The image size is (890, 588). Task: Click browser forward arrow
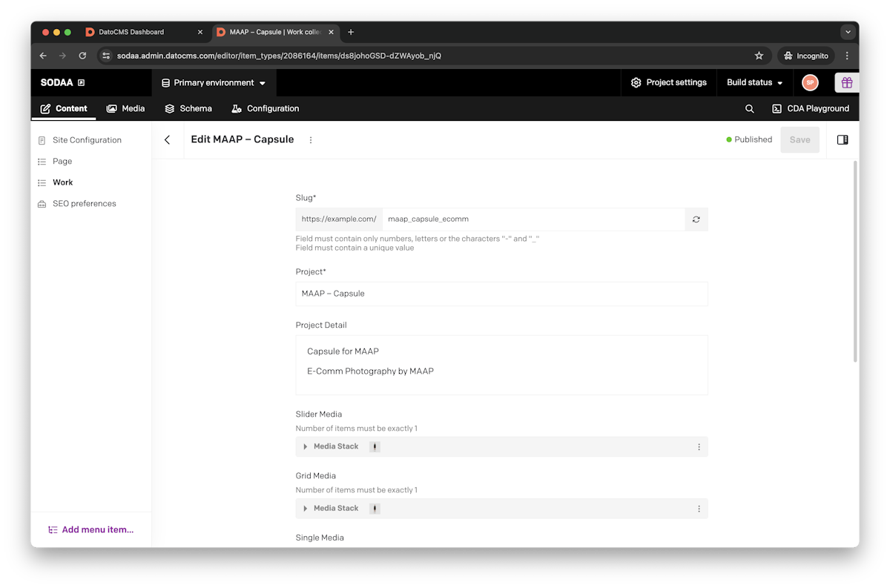point(62,56)
